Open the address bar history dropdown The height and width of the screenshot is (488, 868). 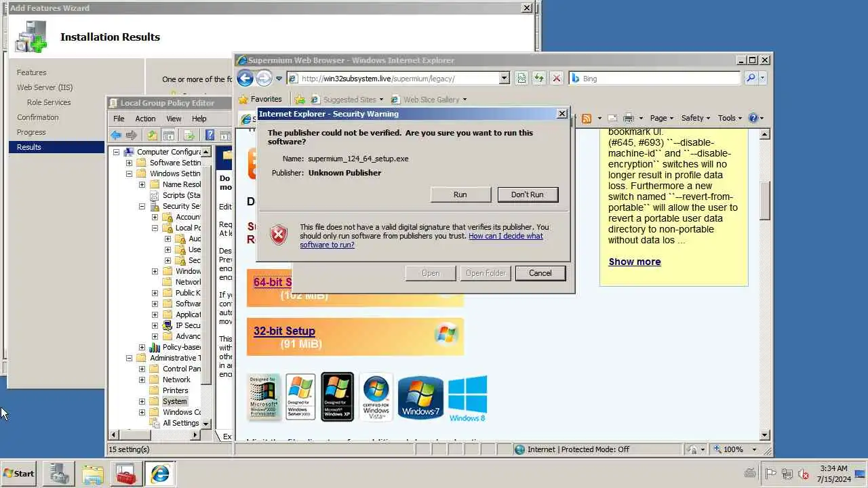point(504,79)
